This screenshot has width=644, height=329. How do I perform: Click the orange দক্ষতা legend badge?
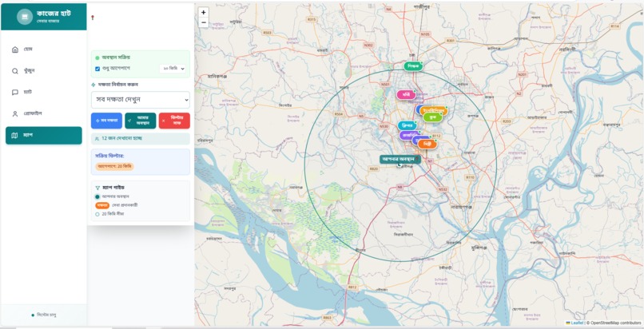102,205
